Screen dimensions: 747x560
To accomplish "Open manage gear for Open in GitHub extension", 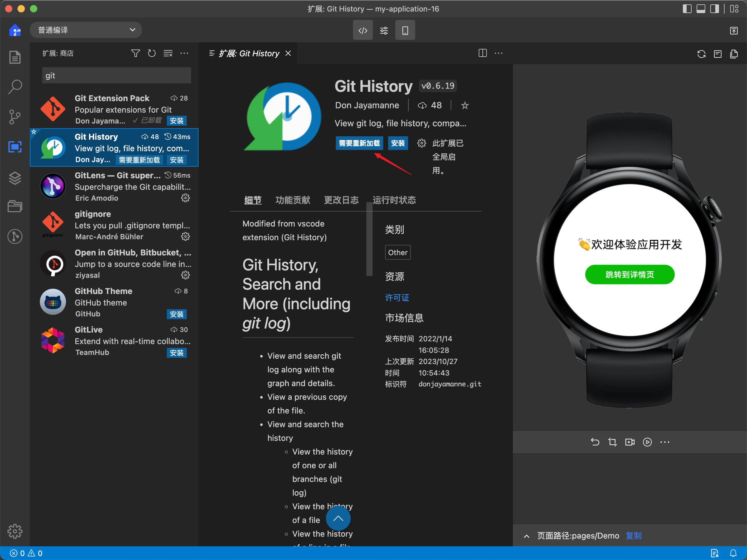I will click(186, 275).
